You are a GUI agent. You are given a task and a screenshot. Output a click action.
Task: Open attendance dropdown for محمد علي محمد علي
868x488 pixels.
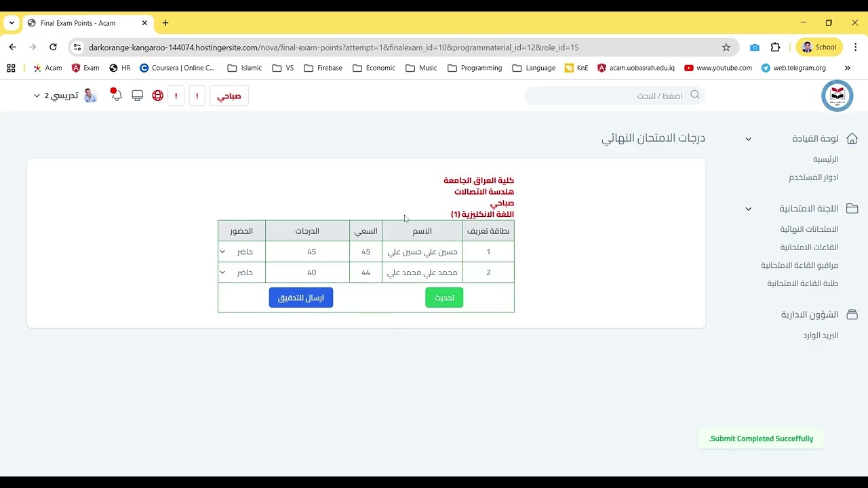pos(241,272)
